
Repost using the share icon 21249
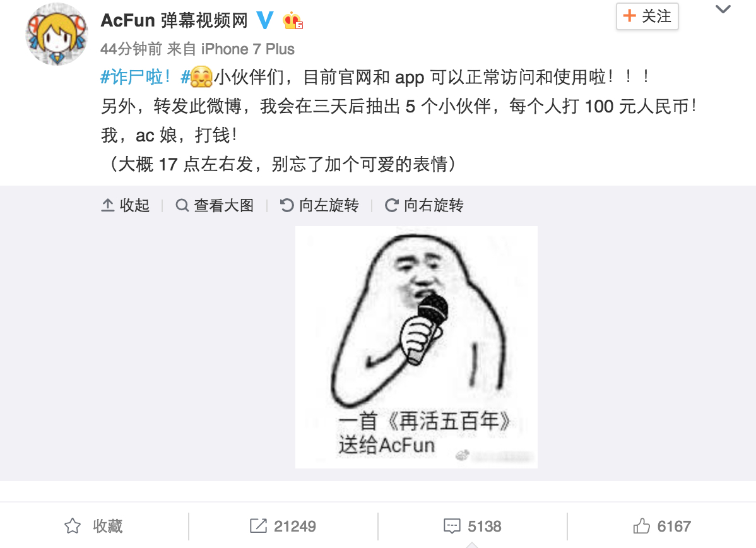coord(283,526)
